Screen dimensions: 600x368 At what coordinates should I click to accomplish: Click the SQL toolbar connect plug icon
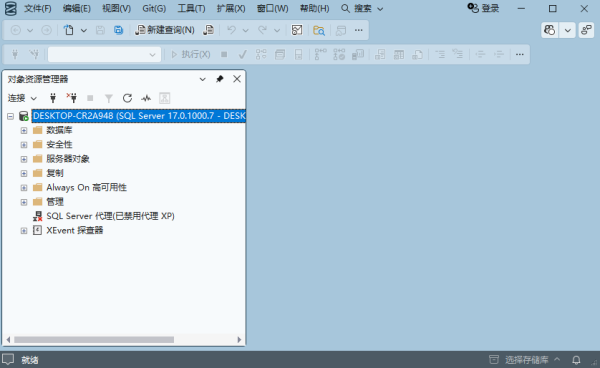coord(15,54)
